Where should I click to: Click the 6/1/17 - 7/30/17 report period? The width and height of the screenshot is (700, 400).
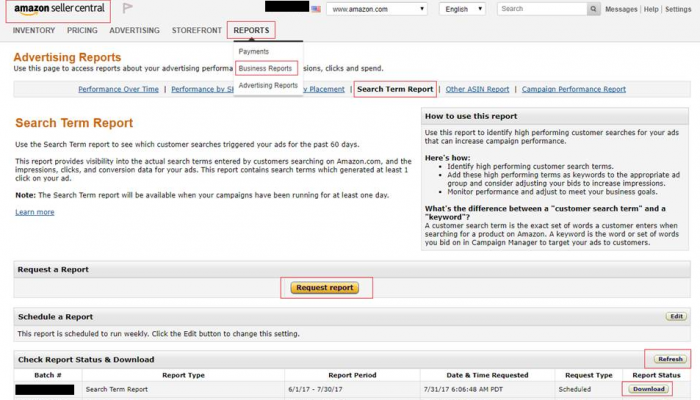315,389
